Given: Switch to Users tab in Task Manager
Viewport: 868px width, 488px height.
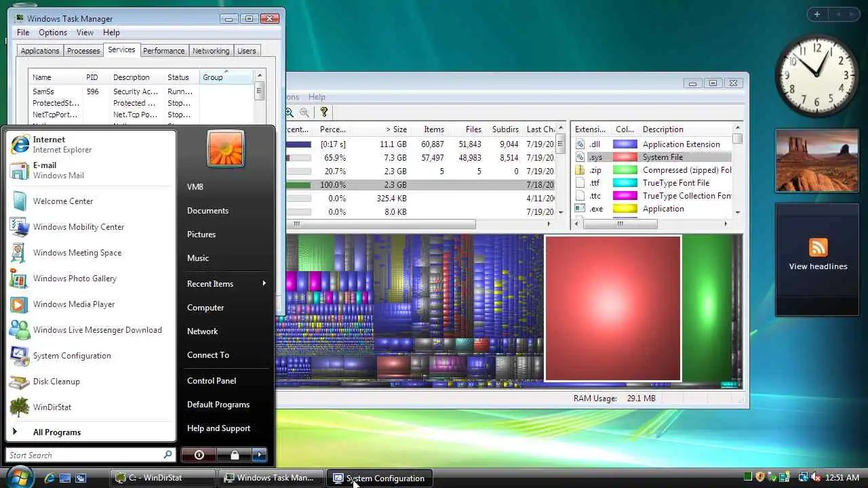Looking at the screenshot, I should 247,51.
